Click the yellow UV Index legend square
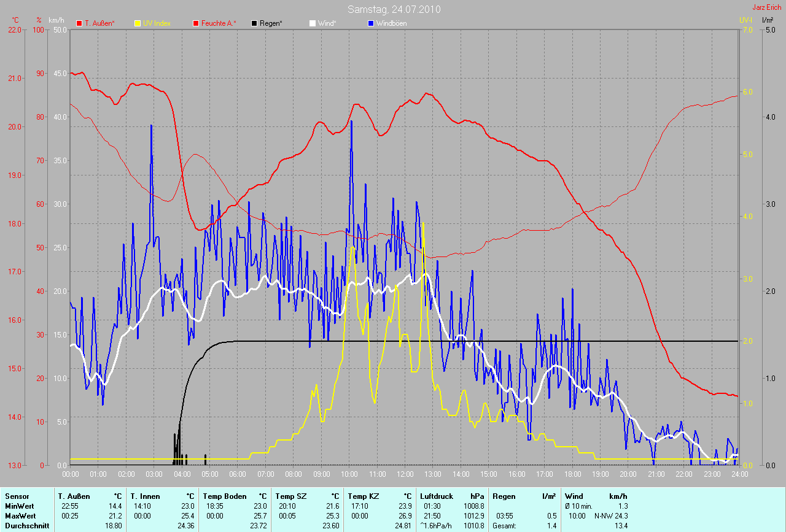Image resolution: width=786 pixels, height=532 pixels. [x=138, y=23]
